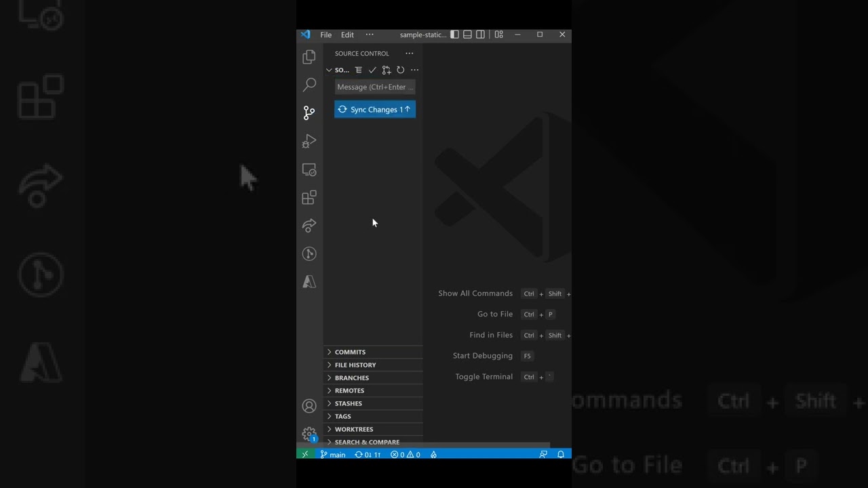Open the overflow menu ellipsis in menu bar

(370, 35)
